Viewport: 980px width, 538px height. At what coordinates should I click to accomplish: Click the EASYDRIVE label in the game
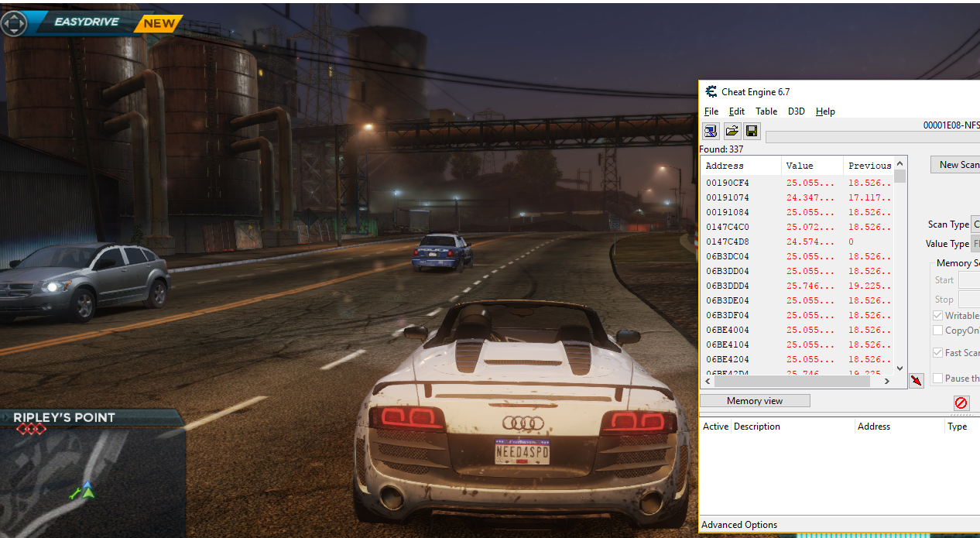click(86, 22)
